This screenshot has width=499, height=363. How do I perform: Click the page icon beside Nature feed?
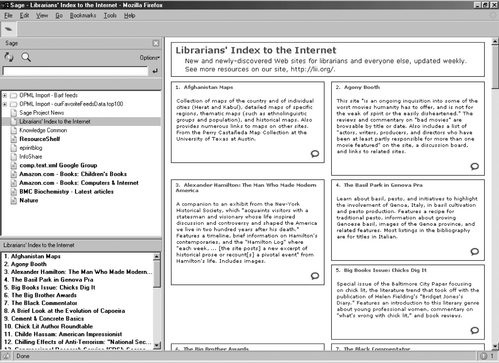pos(13,200)
